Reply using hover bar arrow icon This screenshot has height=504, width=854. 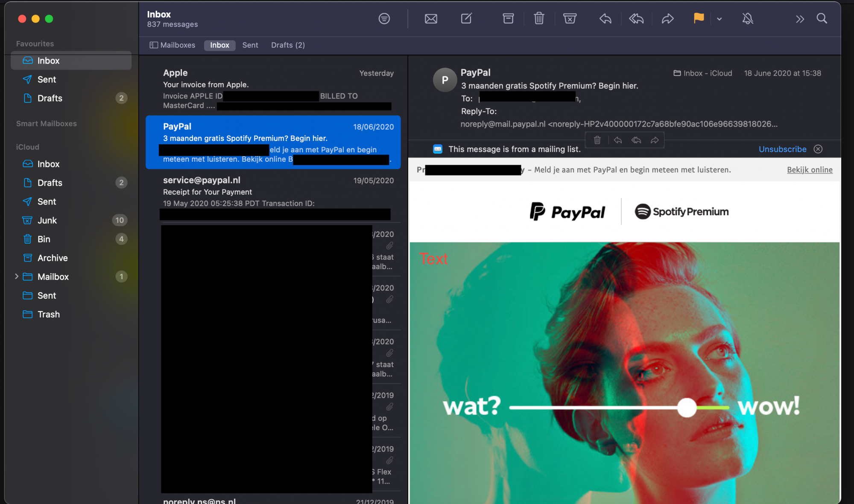coord(617,140)
